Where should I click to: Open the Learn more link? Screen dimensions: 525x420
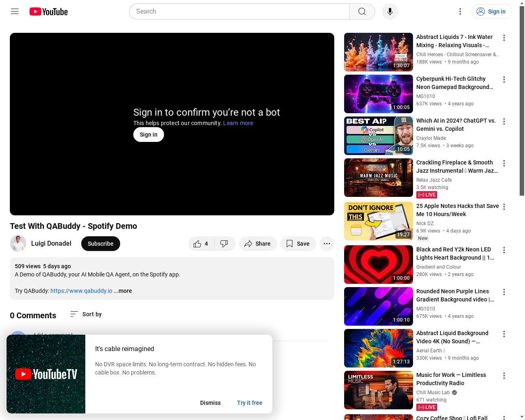238,123
